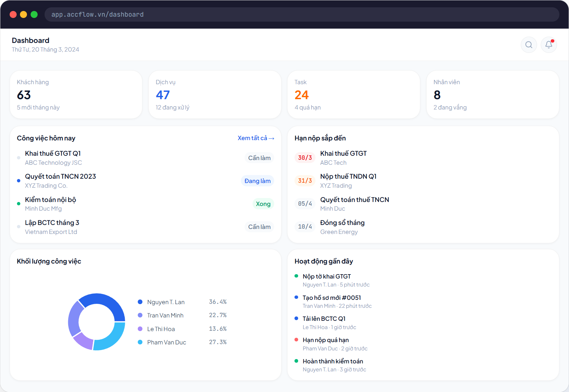Click the green maximize window dot
The width and height of the screenshot is (569, 392).
pos(34,14)
